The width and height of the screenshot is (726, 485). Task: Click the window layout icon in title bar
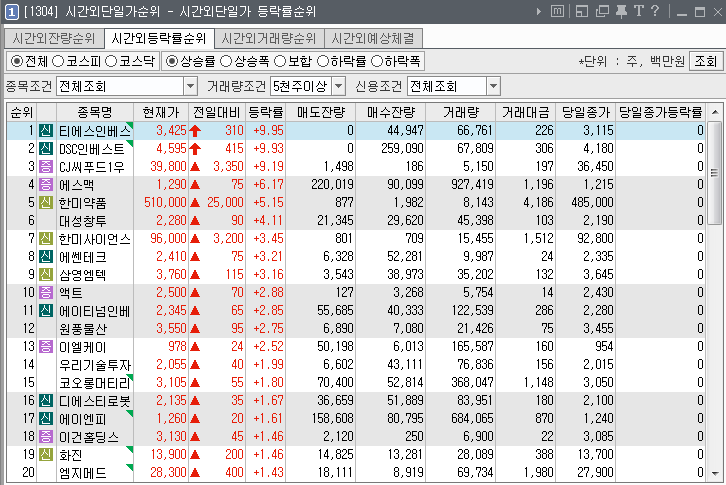pyautogui.click(x=582, y=11)
